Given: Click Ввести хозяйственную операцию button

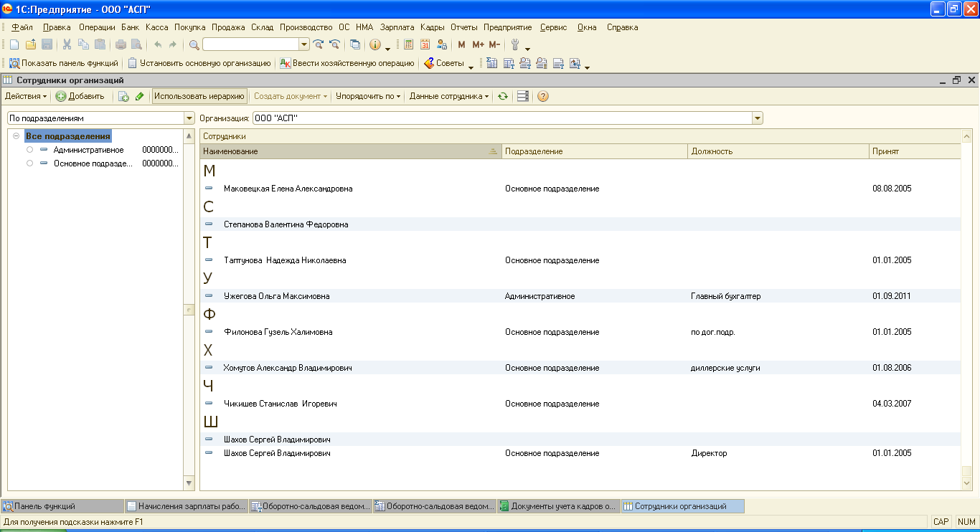Looking at the screenshot, I should coord(347,63).
